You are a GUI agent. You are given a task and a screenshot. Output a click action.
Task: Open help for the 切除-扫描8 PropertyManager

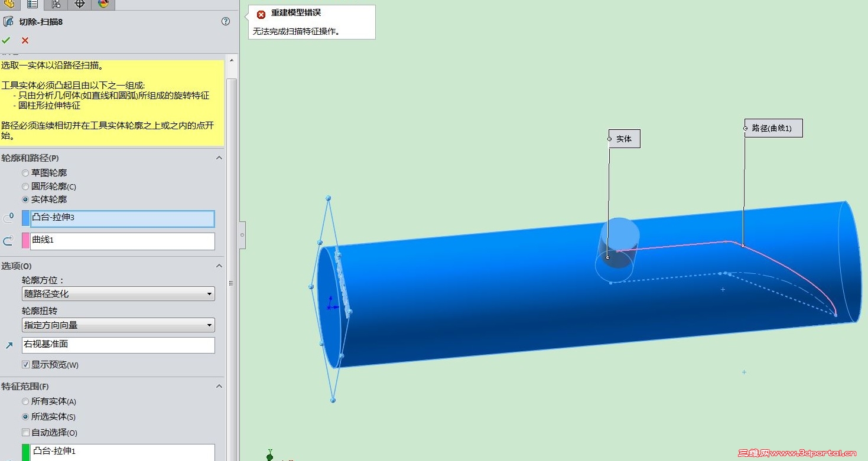[226, 21]
